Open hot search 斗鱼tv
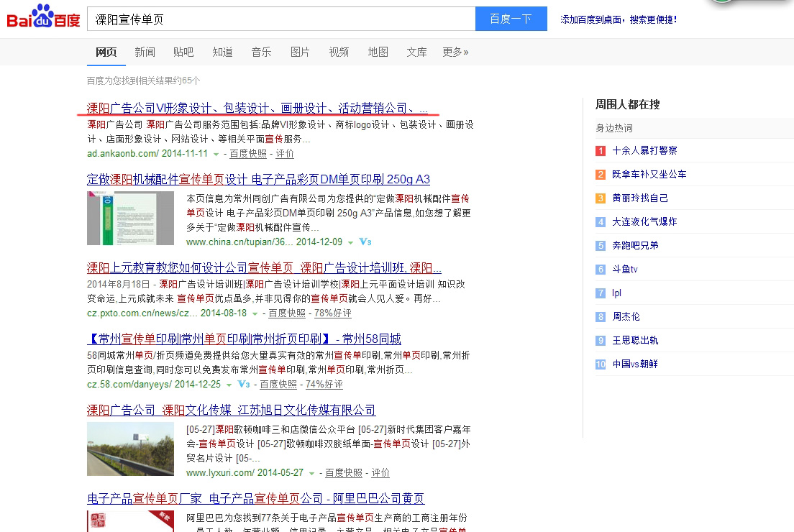Screen dimensions: 794x532 625,270
